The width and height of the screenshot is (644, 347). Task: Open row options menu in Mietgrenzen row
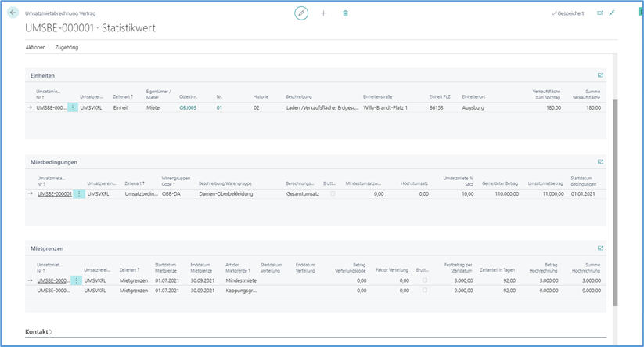[x=76, y=280]
